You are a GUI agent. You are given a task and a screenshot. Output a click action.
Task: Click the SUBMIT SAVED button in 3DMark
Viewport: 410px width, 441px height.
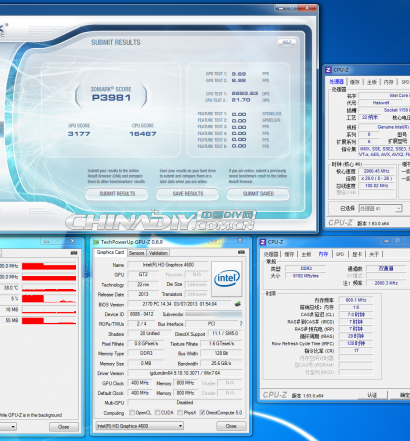pos(258,194)
